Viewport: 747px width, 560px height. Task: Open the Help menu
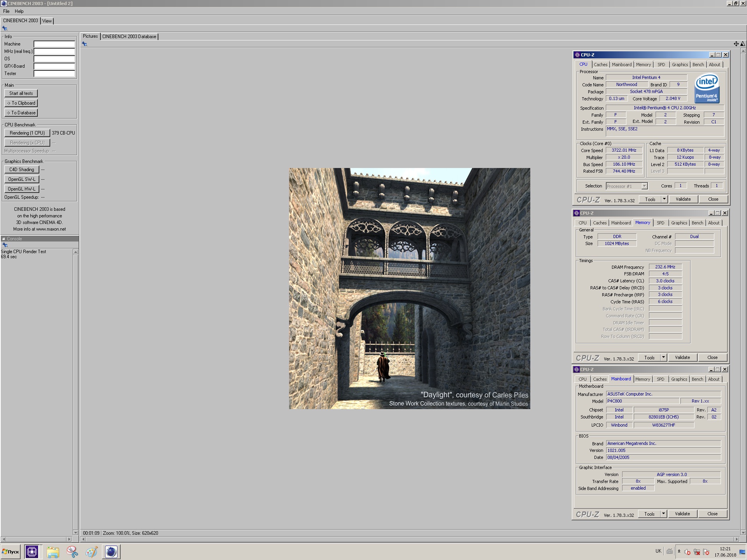(x=19, y=11)
